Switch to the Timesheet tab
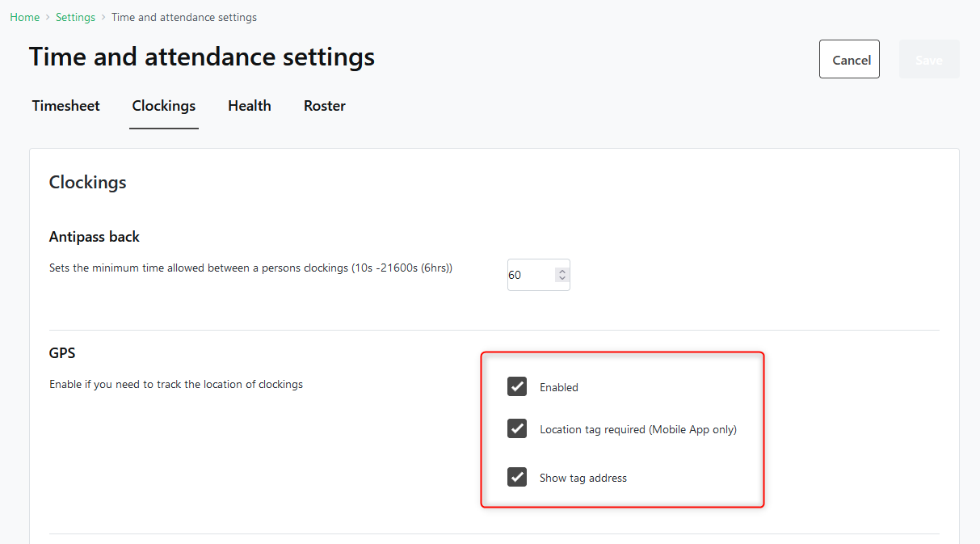The width and height of the screenshot is (980, 544). point(65,106)
